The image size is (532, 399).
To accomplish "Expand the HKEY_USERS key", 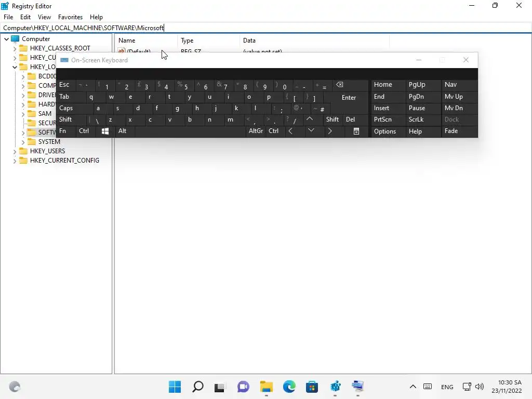I will tap(15, 151).
